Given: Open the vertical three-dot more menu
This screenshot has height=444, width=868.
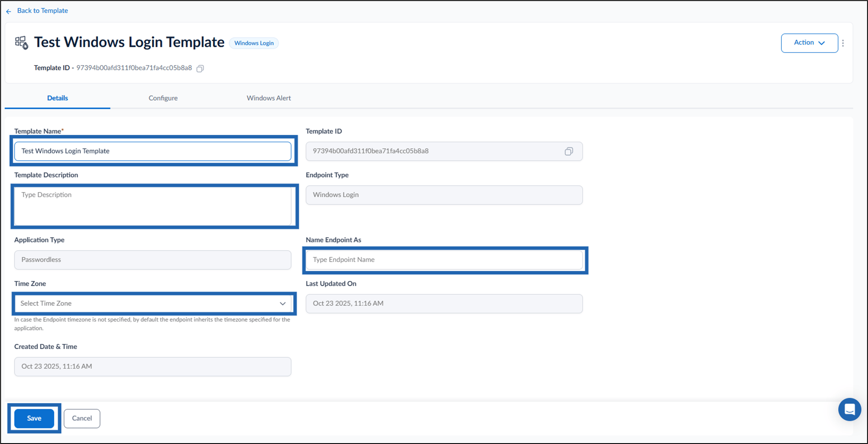Looking at the screenshot, I should [x=843, y=43].
